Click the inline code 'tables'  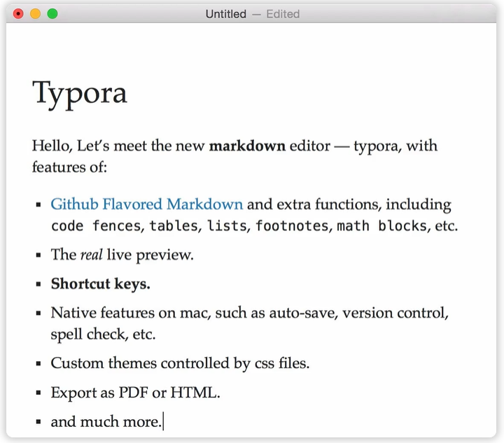click(174, 226)
